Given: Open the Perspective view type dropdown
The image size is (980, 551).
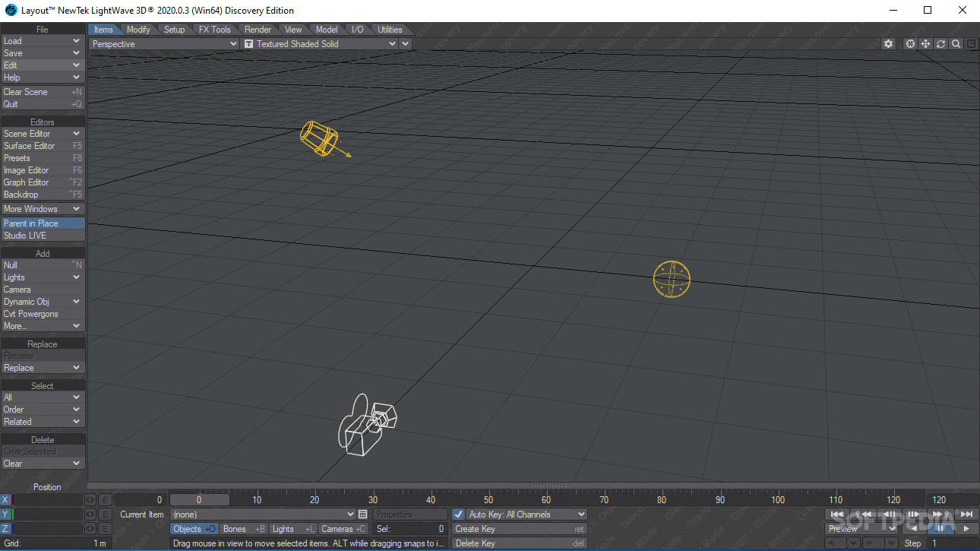Looking at the screenshot, I should click(x=164, y=44).
